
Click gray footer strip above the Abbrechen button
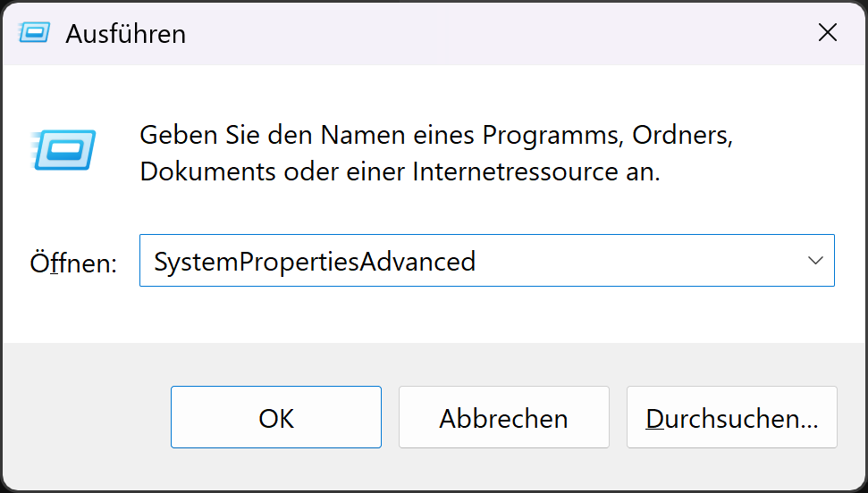point(503,363)
